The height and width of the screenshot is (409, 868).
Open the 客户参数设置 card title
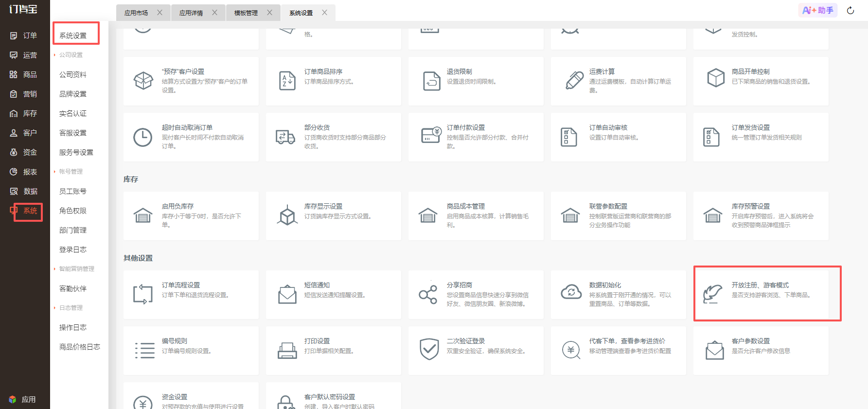tap(751, 341)
